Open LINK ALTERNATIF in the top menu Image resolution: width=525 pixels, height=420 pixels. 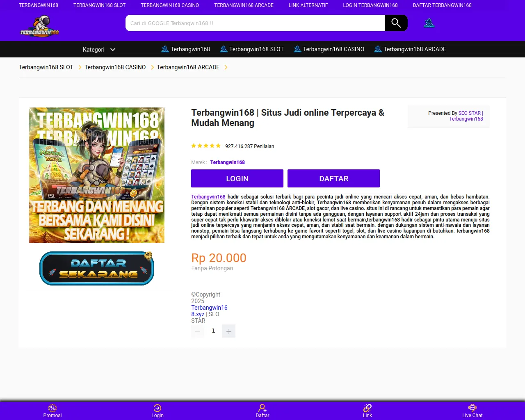308,5
